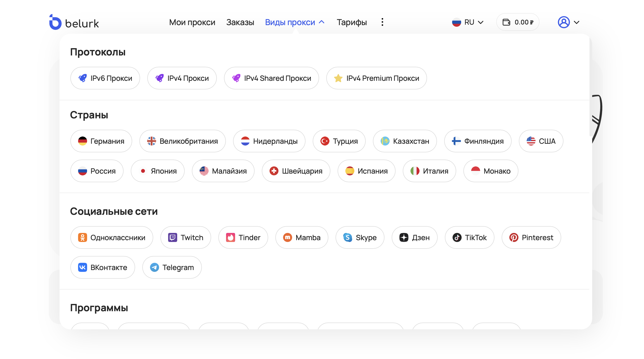644x359 pixels.
Task: Click the wallet balance icon
Action: coord(506,22)
